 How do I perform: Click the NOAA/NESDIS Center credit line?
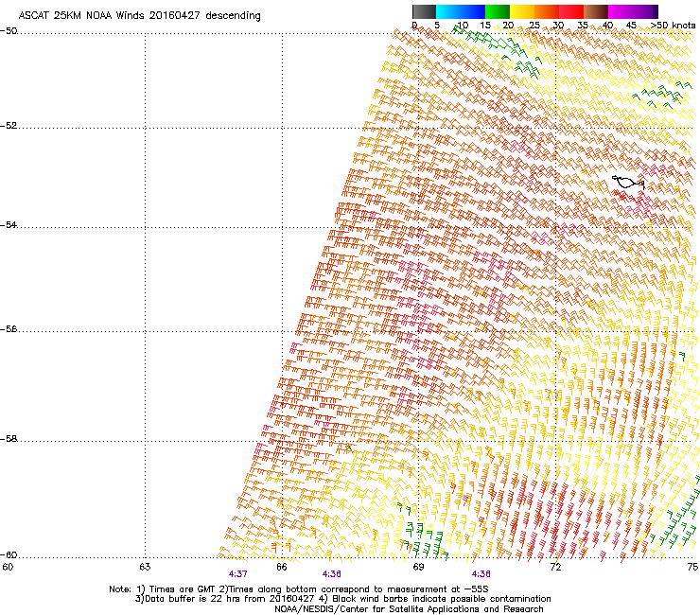coord(409,609)
